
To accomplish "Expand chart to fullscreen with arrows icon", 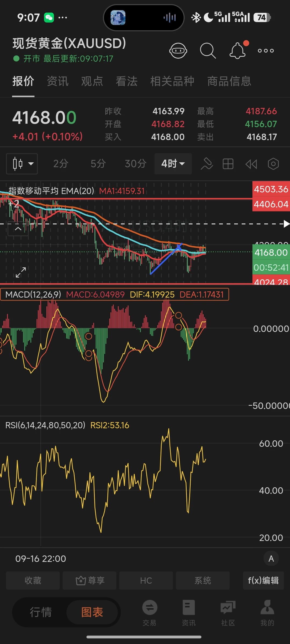I will pos(21,272).
